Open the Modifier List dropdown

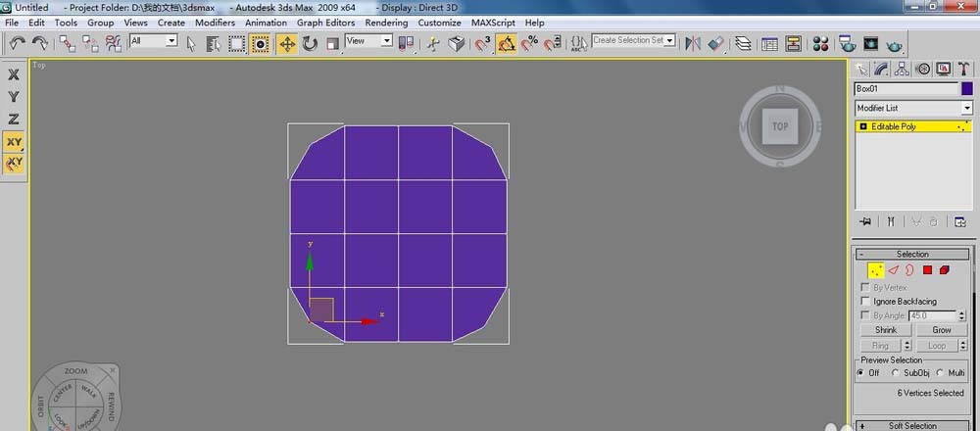[913, 108]
